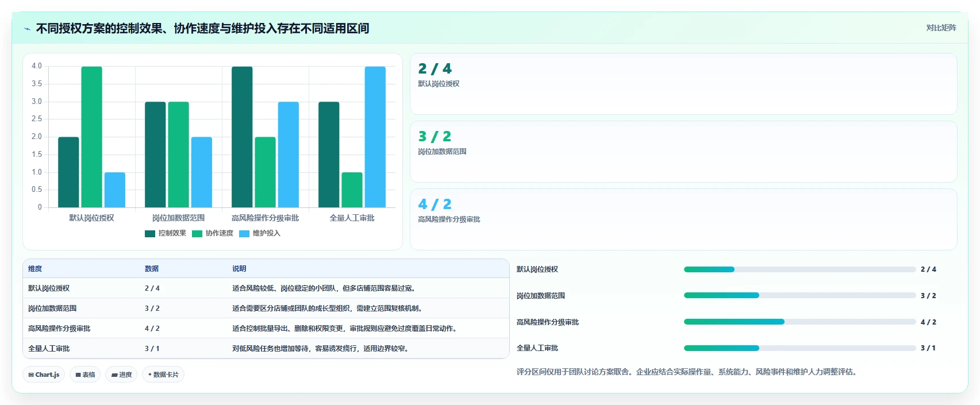Click the 维度 column header

[35, 269]
